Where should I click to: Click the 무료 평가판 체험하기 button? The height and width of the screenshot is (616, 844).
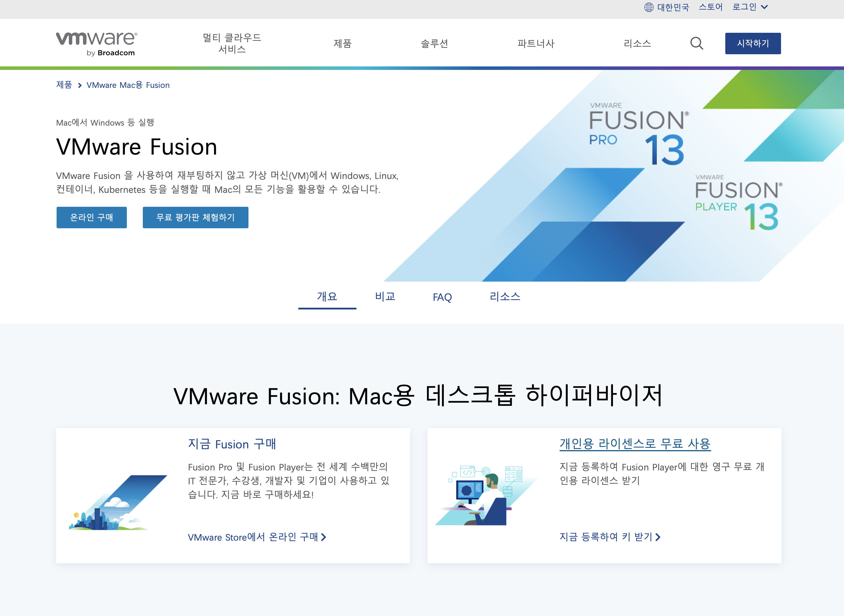coord(195,218)
